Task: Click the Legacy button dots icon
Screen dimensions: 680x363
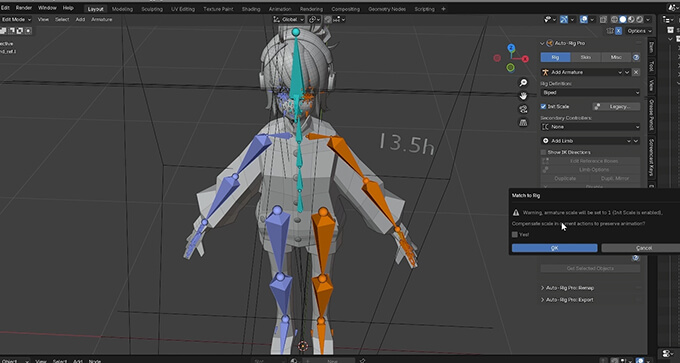Action: (598, 107)
